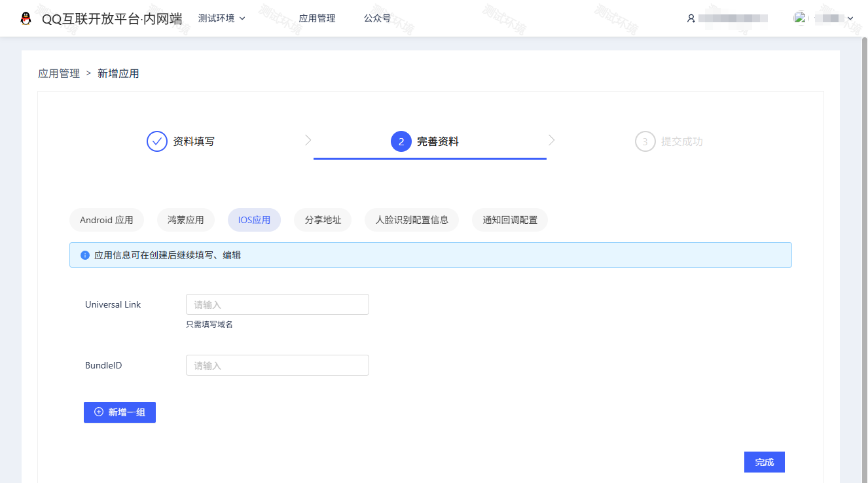Click the account avatar image
Image resolution: width=868 pixels, height=483 pixels.
(800, 18)
